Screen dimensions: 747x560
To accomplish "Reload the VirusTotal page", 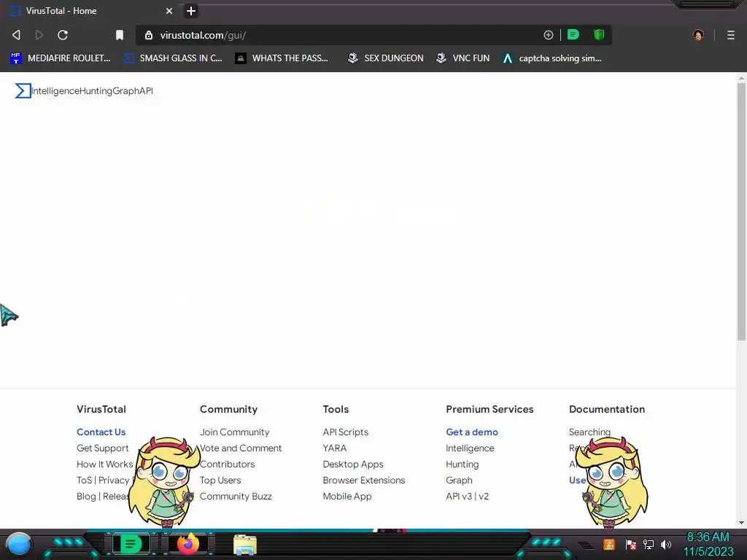I will 63,35.
